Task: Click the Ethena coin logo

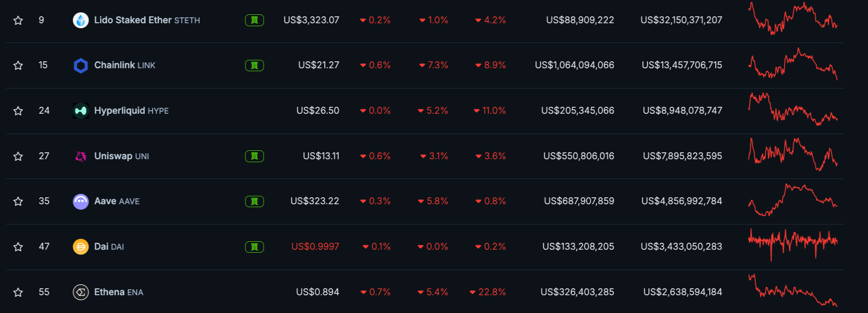Action: click(x=81, y=292)
